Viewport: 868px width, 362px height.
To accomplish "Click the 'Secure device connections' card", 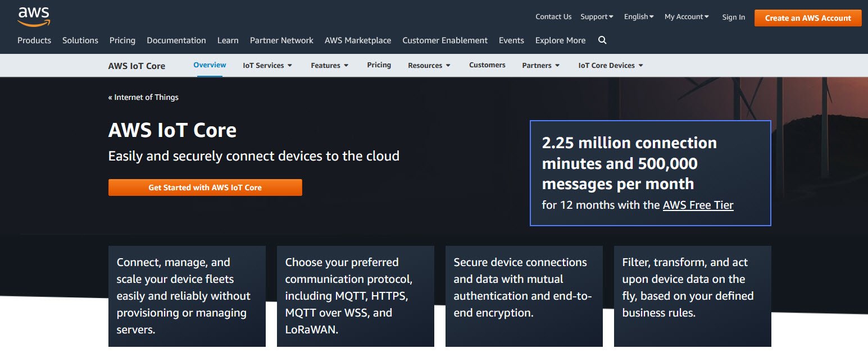I will tap(524, 296).
